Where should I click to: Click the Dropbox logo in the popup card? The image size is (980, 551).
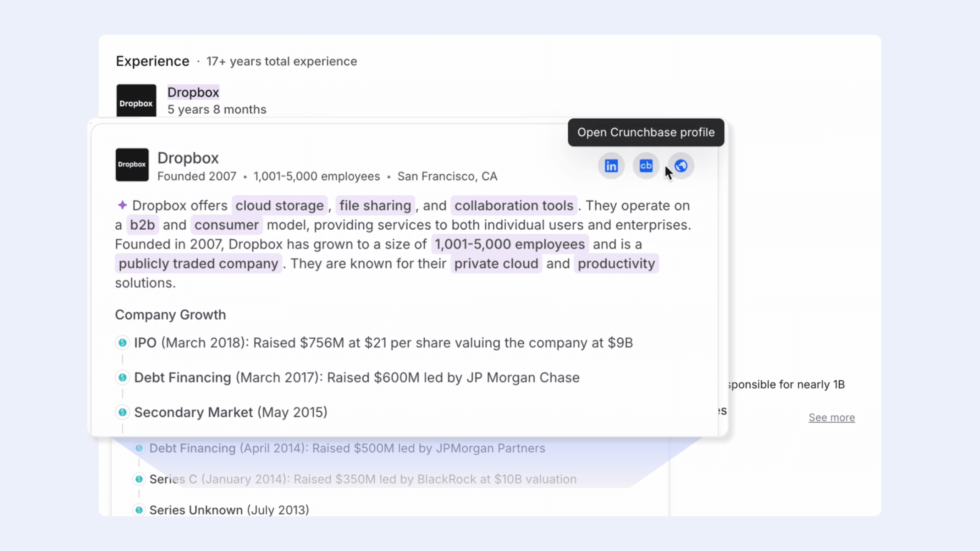[132, 165]
